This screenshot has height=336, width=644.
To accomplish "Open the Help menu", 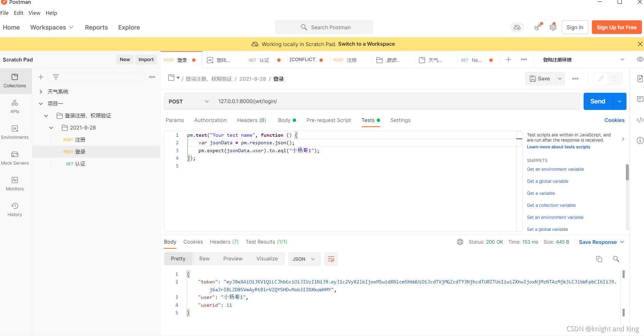I will coord(51,13).
